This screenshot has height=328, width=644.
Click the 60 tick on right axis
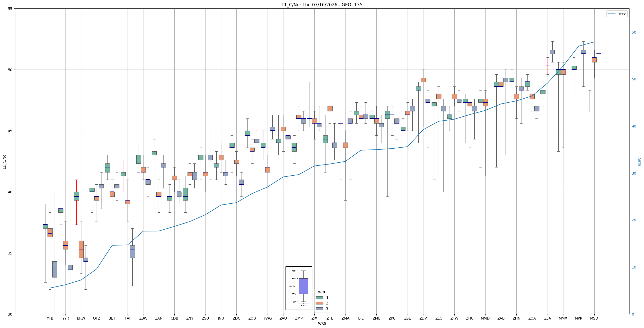tap(634, 32)
